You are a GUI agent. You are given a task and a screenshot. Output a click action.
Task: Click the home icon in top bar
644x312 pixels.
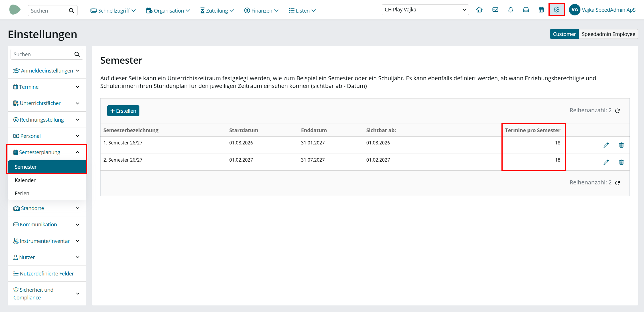[x=479, y=10]
